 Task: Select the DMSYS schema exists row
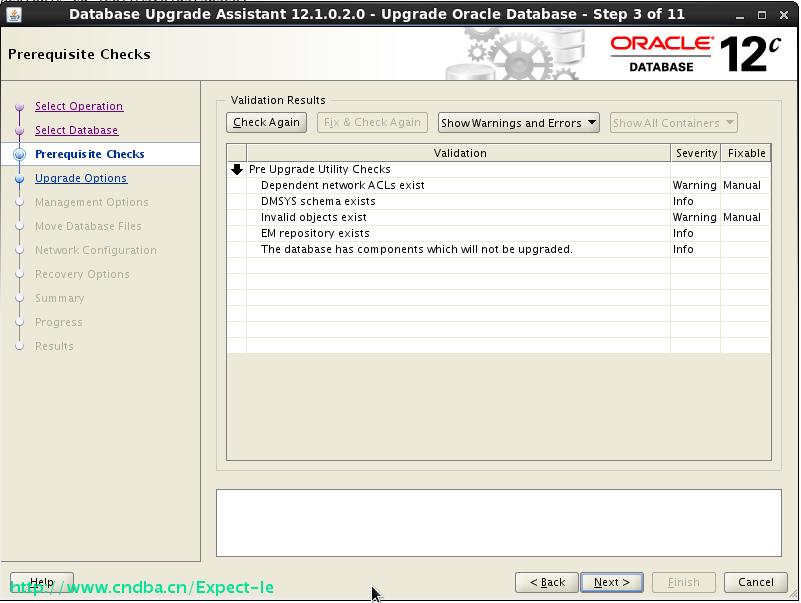(499, 201)
